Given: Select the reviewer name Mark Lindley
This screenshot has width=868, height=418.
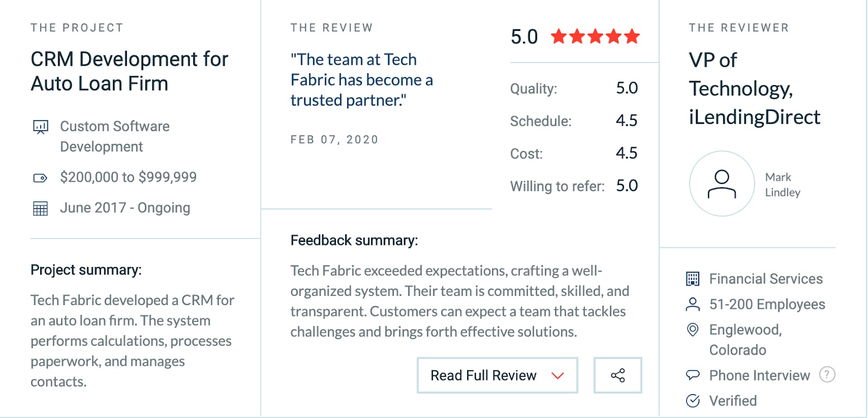Looking at the screenshot, I should point(783,185).
